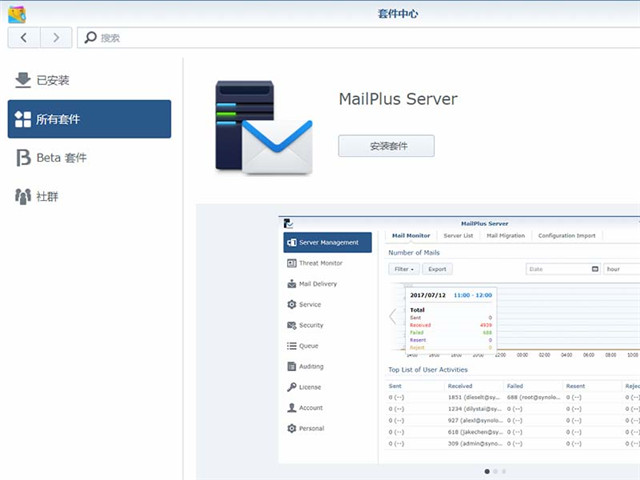Click the chart's previous arrow

click(393, 316)
